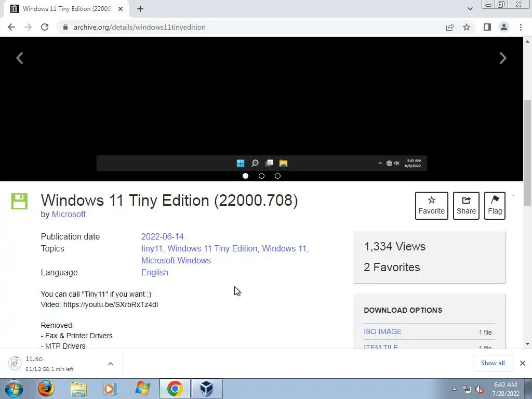Show previous carousel image
The width and height of the screenshot is (532, 399).
pyautogui.click(x=20, y=58)
